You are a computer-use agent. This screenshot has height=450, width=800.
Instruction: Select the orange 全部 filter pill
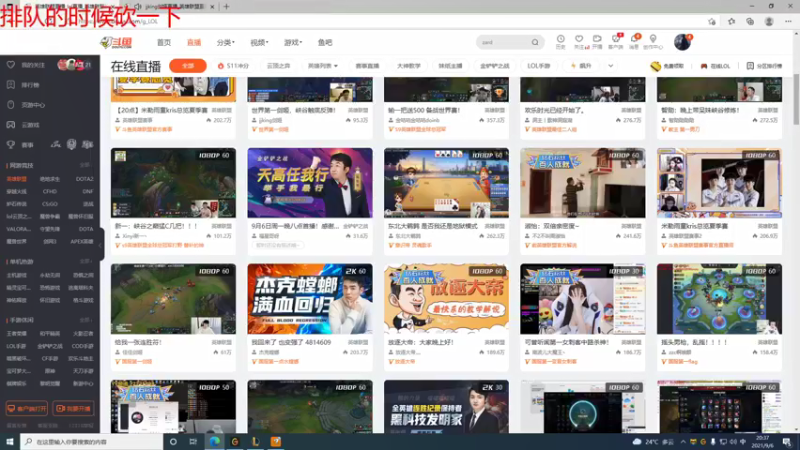(x=188, y=66)
